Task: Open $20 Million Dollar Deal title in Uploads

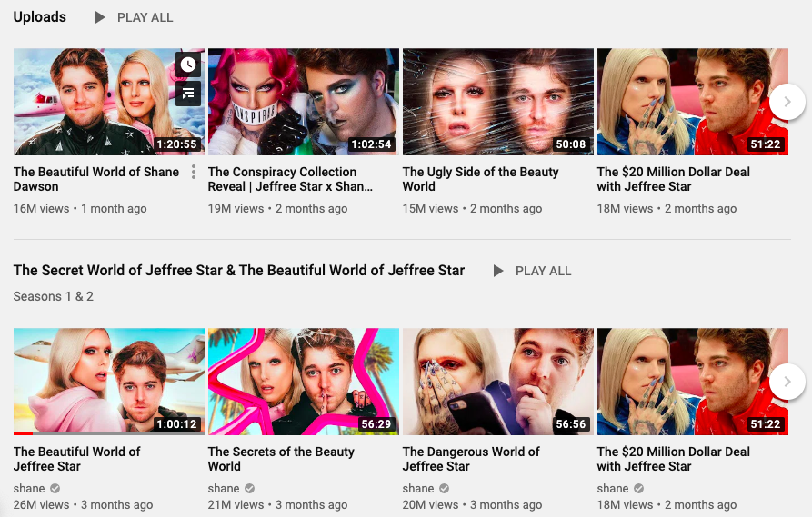Action: click(x=673, y=179)
